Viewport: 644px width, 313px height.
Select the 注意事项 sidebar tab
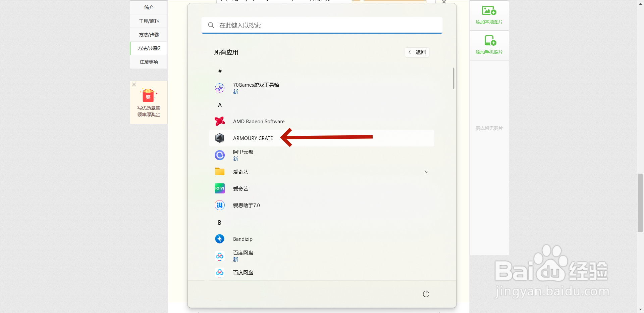click(x=149, y=62)
